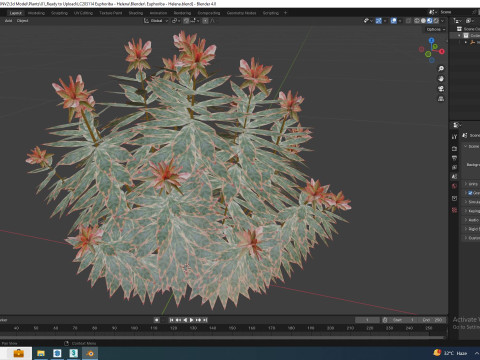The image size is (480, 360).
Task: Expand the Rigid Body World panel
Action: coord(466,229)
